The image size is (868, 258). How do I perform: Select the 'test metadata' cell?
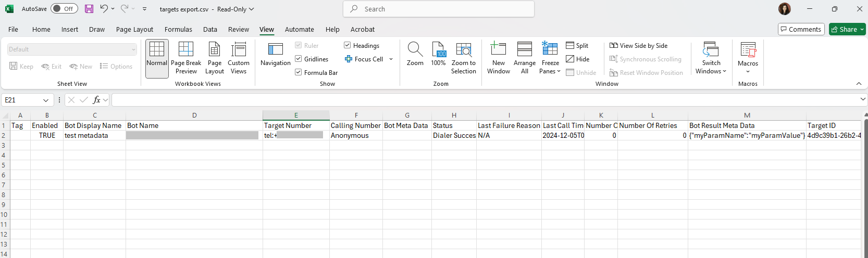[x=94, y=135]
